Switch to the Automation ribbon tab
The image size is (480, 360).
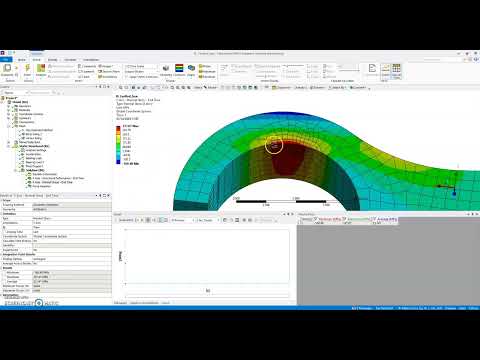91,60
